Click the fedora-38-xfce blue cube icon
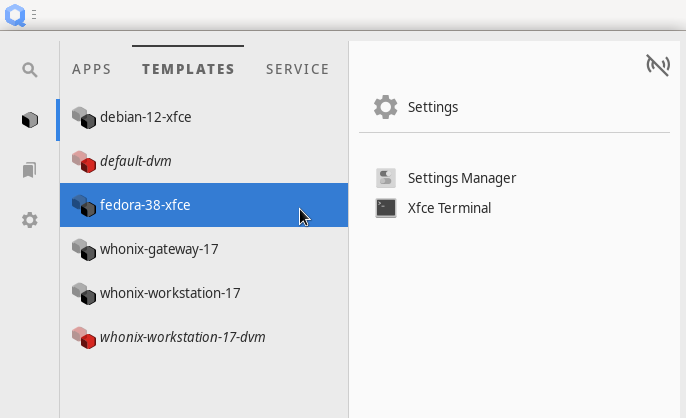 point(84,205)
